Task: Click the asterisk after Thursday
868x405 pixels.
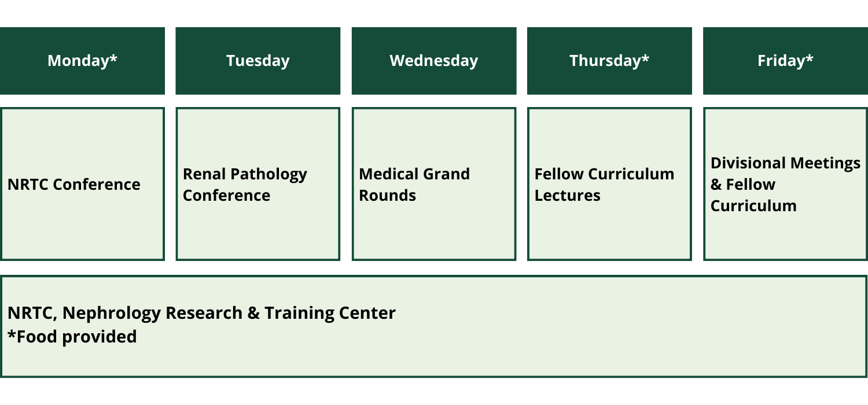Action: click(x=645, y=58)
